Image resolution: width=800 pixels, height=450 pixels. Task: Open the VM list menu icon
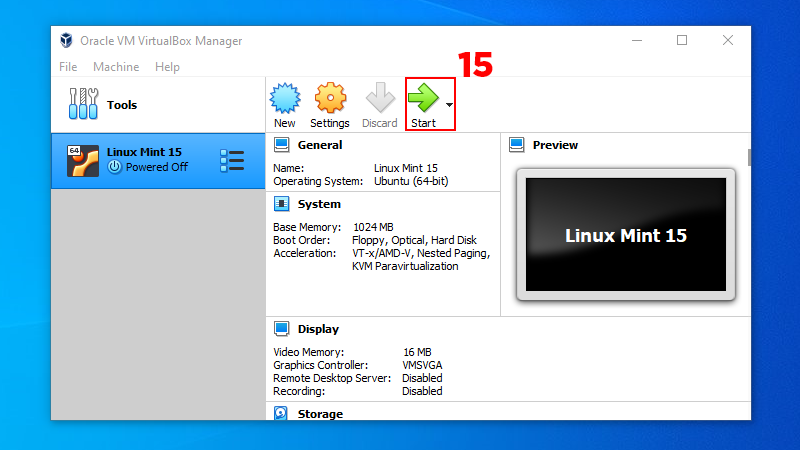232,161
